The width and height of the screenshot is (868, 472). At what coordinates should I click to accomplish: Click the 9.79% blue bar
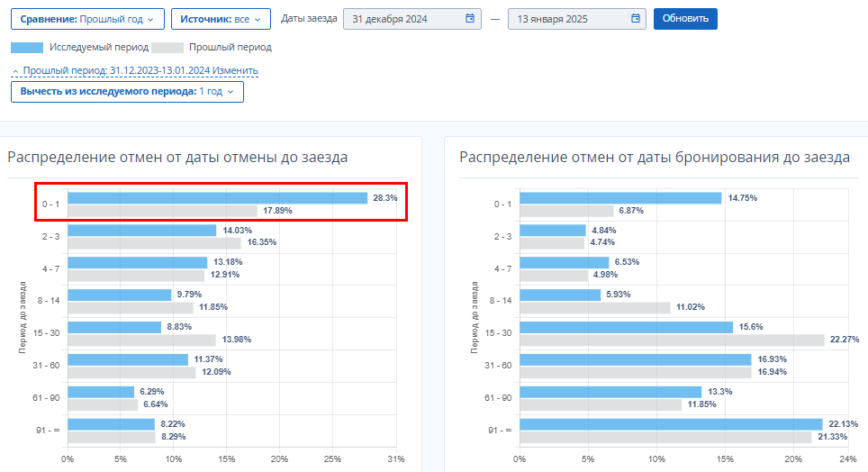[120, 295]
